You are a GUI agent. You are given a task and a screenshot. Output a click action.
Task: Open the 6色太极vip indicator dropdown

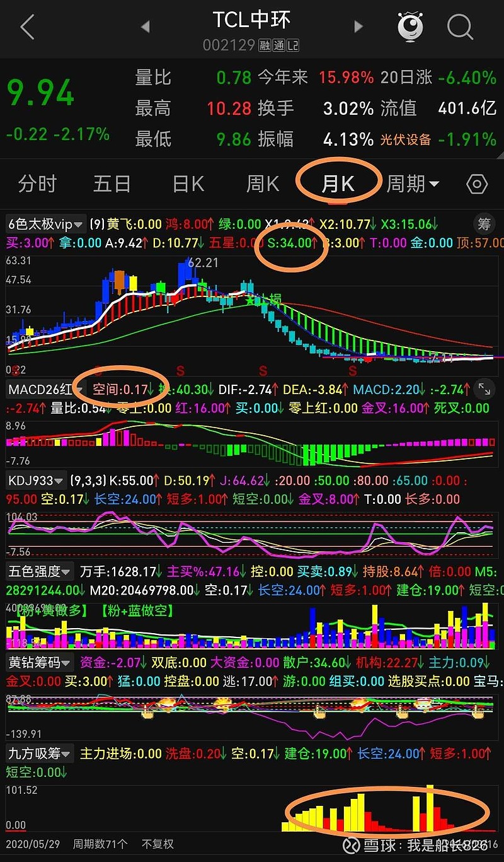[41, 224]
